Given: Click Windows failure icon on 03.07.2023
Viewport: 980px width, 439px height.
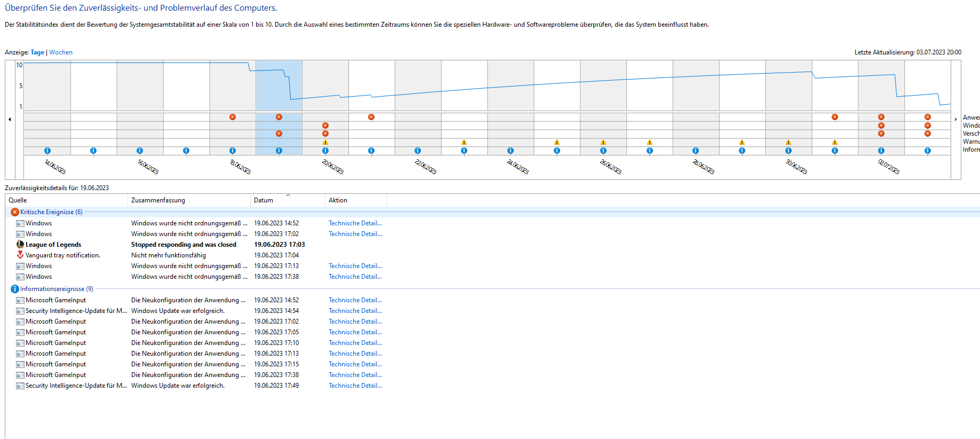Looking at the screenshot, I should tap(928, 126).
